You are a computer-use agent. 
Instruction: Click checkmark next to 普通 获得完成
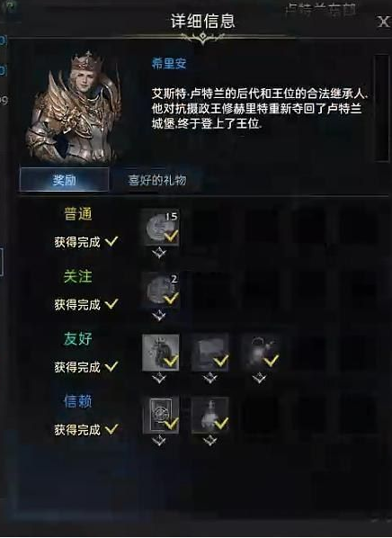[x=111, y=241]
